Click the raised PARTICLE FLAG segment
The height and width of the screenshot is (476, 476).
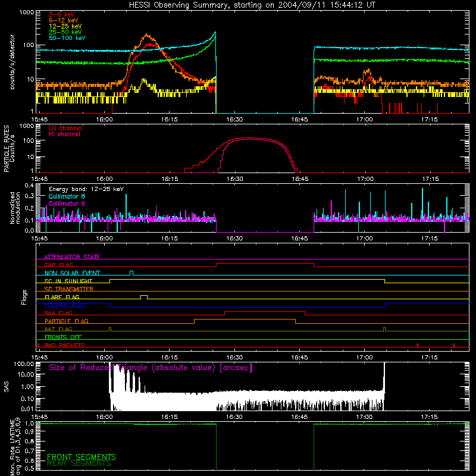coord(245,320)
